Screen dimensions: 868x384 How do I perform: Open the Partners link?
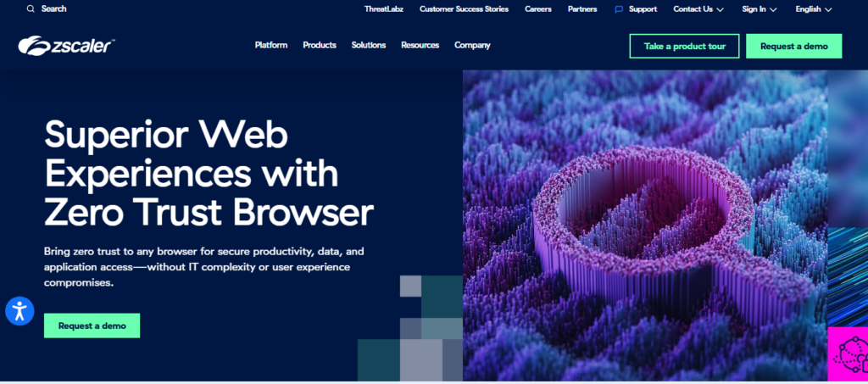pyautogui.click(x=582, y=8)
